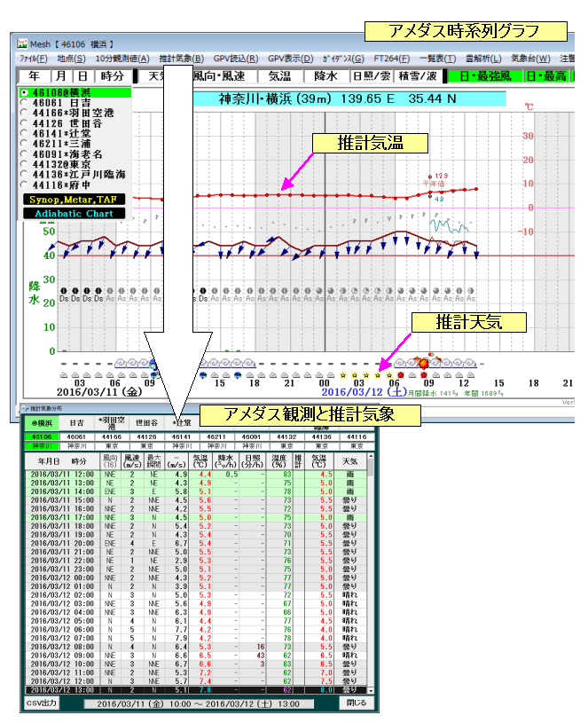Open the ガイダンス(G) menu
Viewport: 588px width, 723px height.
tap(343, 59)
